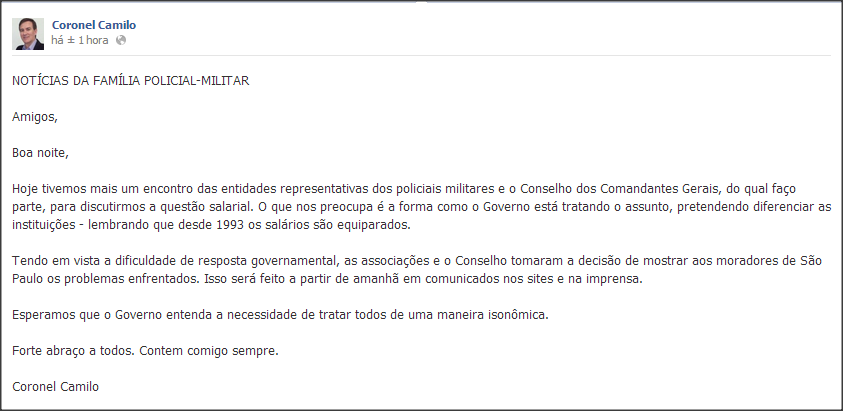This screenshot has width=843, height=411.
Task: Open the Coronel Camilo author name link
Action: (x=93, y=24)
